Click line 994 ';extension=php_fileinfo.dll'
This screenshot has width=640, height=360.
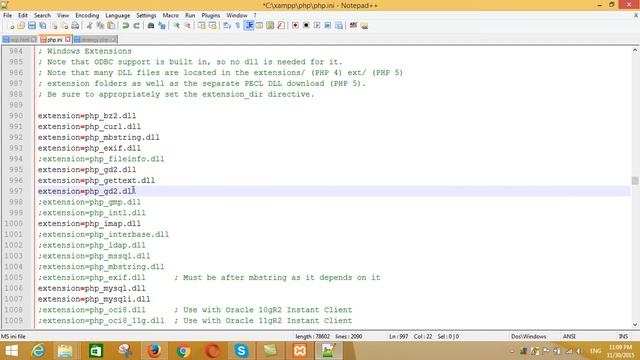pos(101,159)
